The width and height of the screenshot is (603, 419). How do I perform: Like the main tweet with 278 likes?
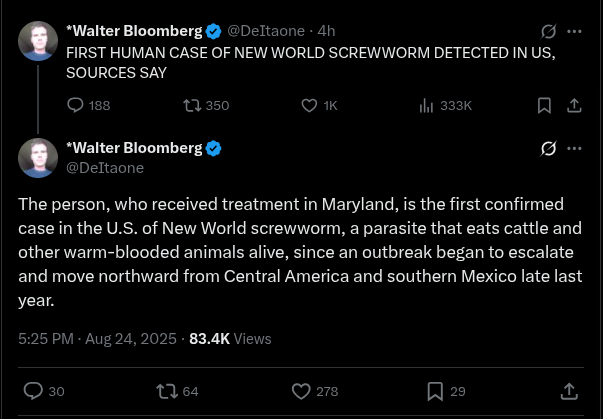click(300, 391)
